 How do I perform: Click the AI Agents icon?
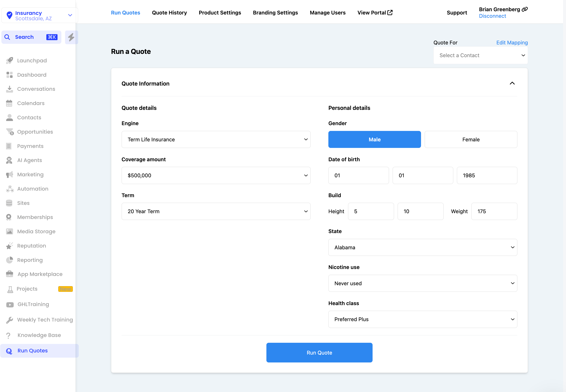[x=9, y=160]
